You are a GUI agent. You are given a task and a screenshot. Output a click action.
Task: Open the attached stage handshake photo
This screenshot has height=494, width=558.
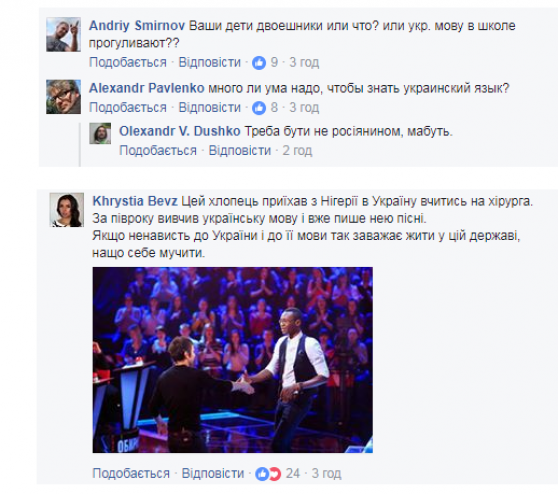[233, 360]
